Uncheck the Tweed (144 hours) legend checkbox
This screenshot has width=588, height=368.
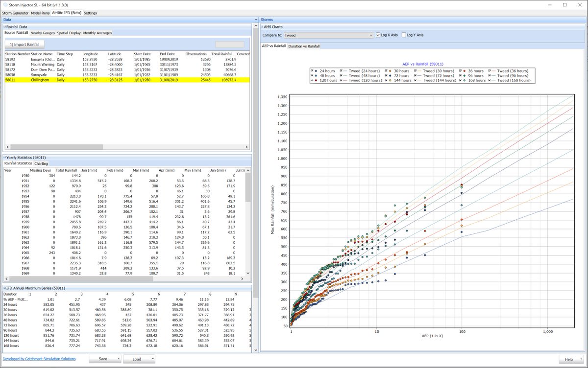tap(416, 80)
